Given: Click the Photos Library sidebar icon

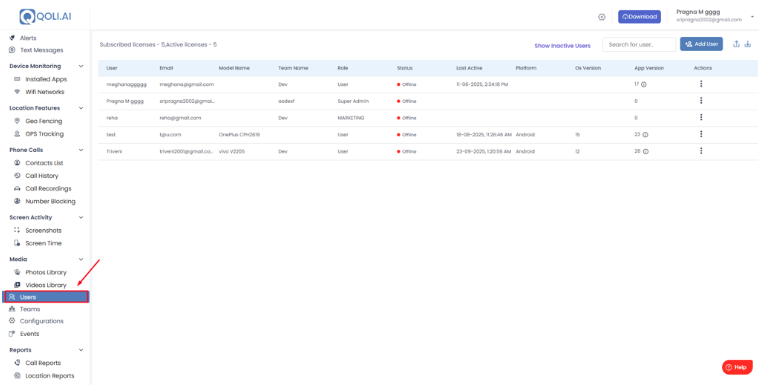Looking at the screenshot, I should point(17,272).
